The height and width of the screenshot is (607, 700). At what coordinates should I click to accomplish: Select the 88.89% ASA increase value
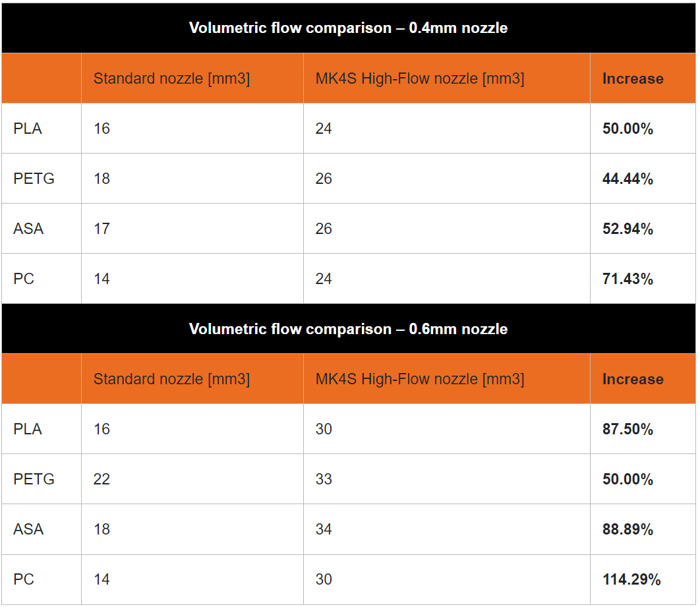pyautogui.click(x=627, y=529)
